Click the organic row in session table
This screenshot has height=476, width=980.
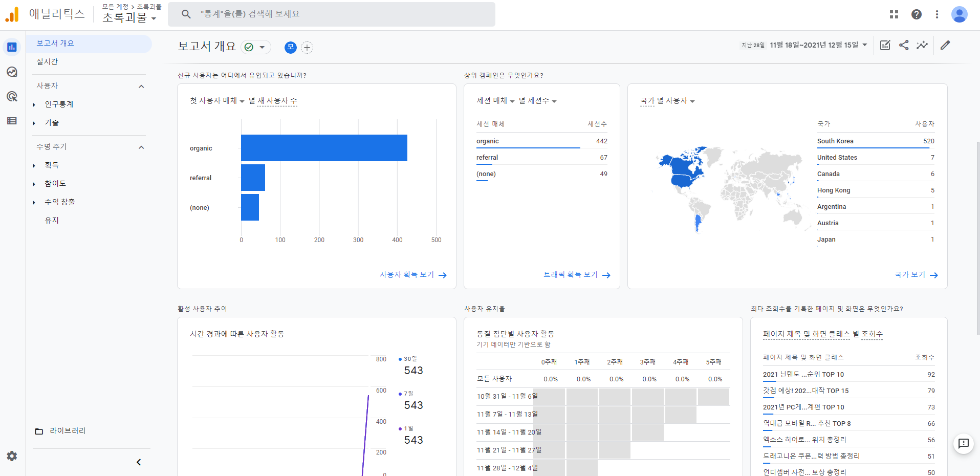[x=542, y=141]
